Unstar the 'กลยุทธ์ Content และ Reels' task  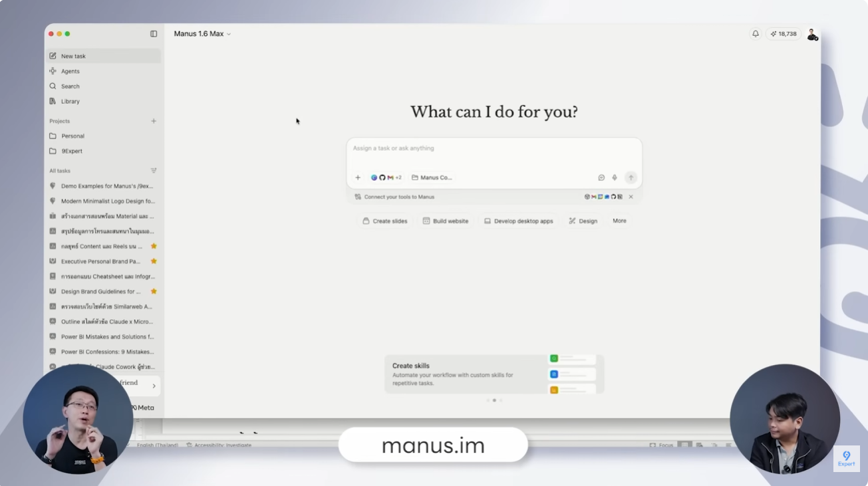[154, 246]
